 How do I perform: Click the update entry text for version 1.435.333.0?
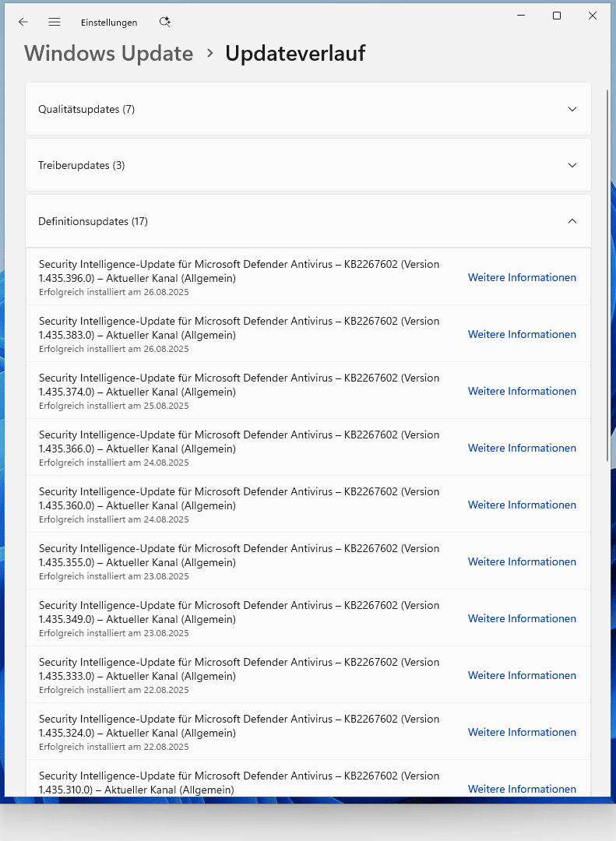pyautogui.click(x=239, y=669)
